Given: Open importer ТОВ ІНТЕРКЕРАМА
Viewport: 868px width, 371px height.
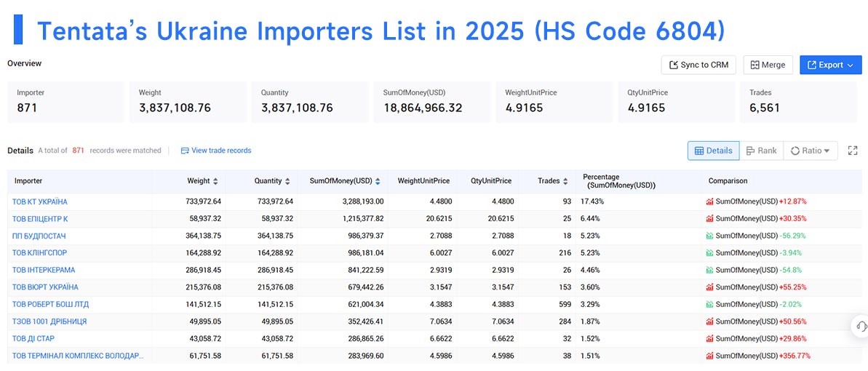Looking at the screenshot, I should tap(44, 270).
